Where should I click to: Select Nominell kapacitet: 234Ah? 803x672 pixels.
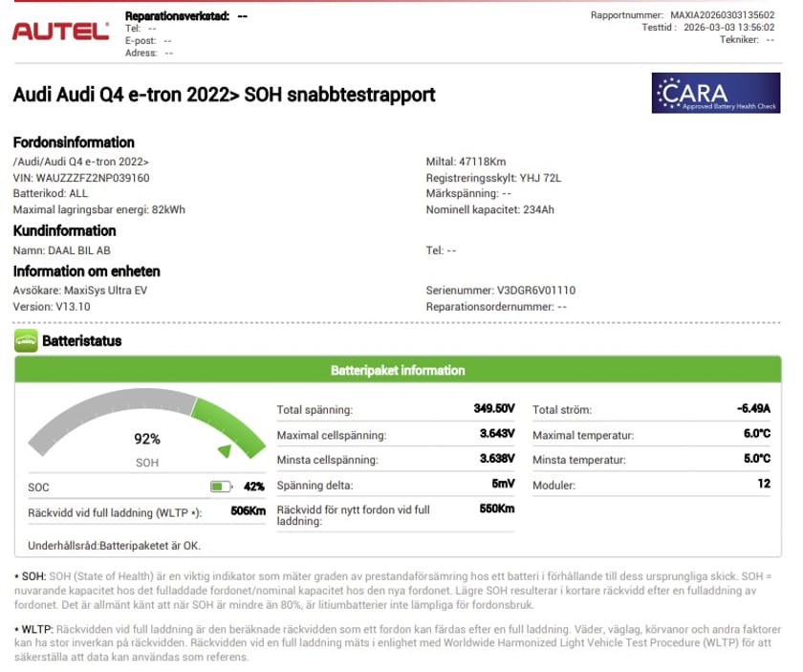[489, 209]
